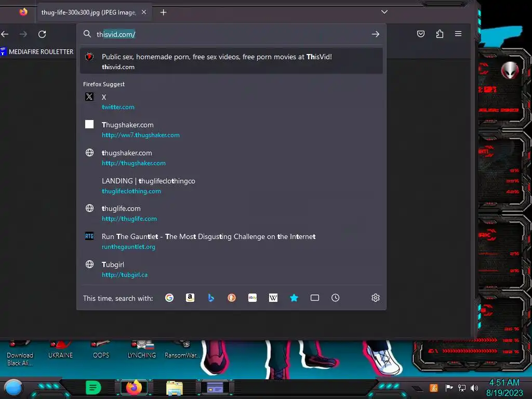532x399 pixels.
Task: Open a new tab with plus button
Action: (163, 12)
